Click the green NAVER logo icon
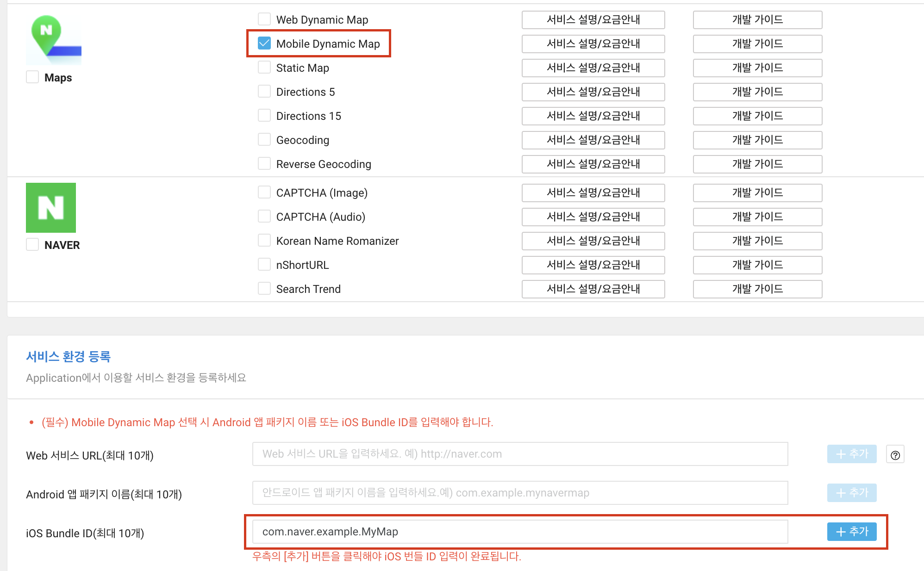 (51, 208)
